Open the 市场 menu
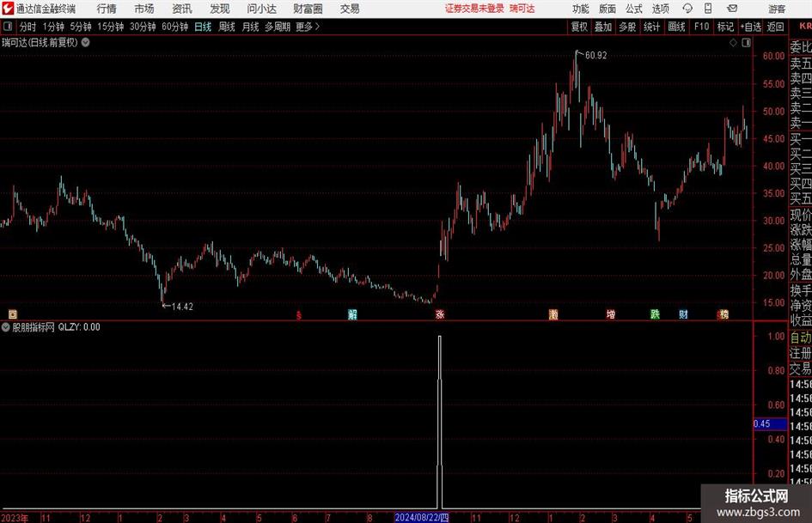This screenshot has height=523, width=812. (x=144, y=9)
